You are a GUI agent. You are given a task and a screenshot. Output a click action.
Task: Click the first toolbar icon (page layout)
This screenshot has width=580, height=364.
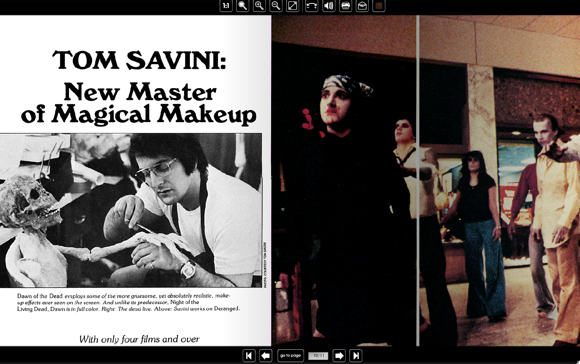pyautogui.click(x=226, y=6)
